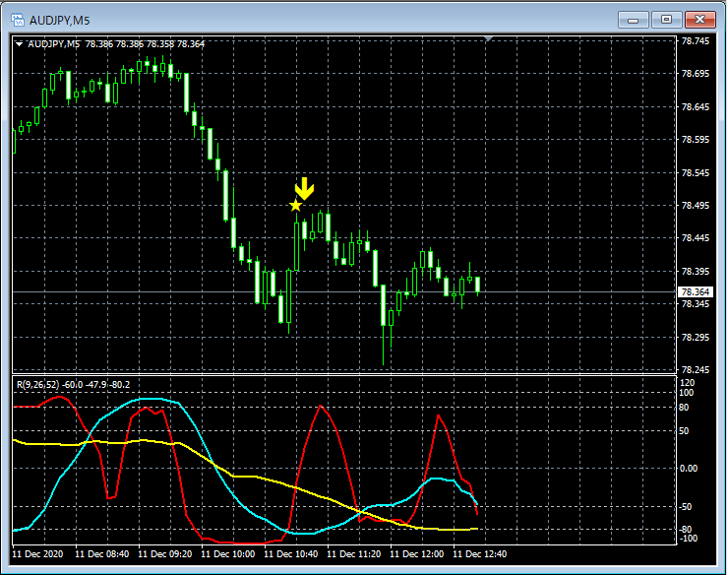Click the gray chart shift triangle marker
The image size is (728, 575).
point(491,39)
